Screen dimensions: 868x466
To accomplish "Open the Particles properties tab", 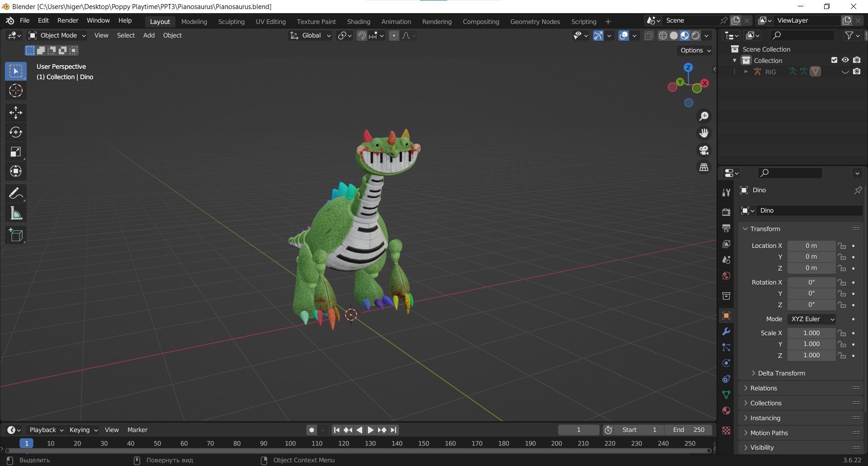I will pos(726,347).
